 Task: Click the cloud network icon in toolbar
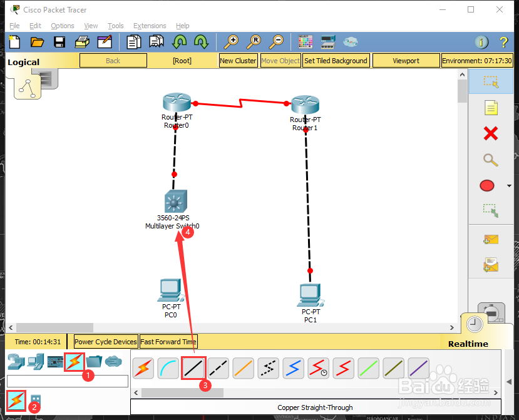pyautogui.click(x=351, y=42)
